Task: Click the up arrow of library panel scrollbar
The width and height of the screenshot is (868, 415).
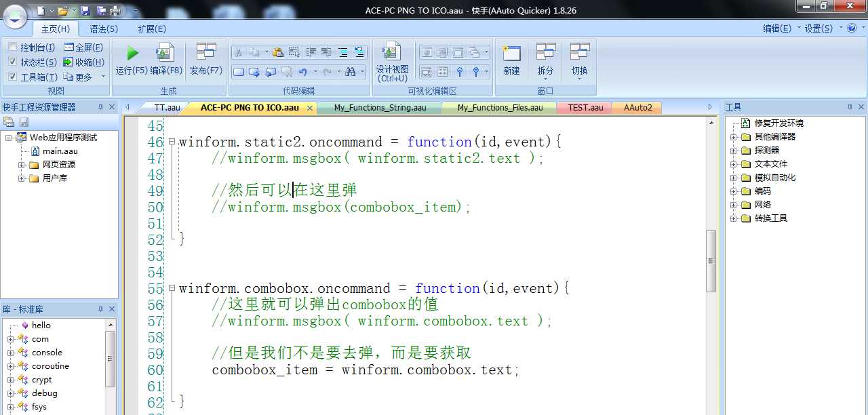Action: [x=111, y=325]
